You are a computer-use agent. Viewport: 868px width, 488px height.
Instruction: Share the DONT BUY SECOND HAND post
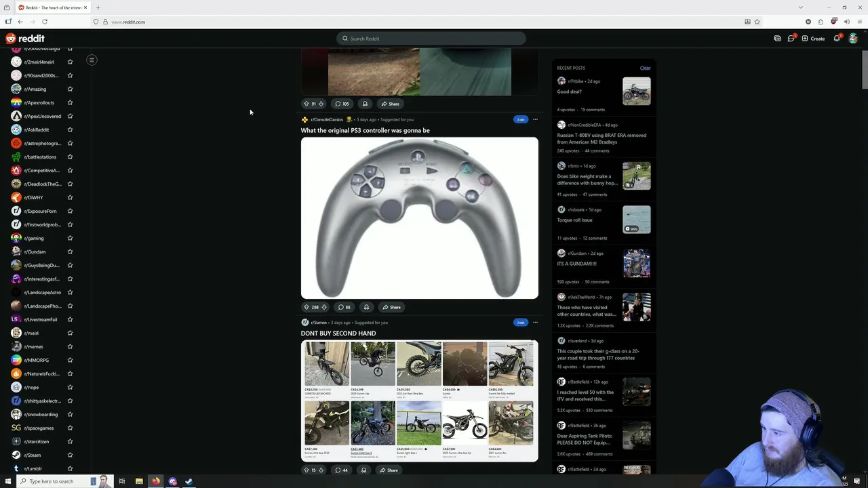click(389, 470)
